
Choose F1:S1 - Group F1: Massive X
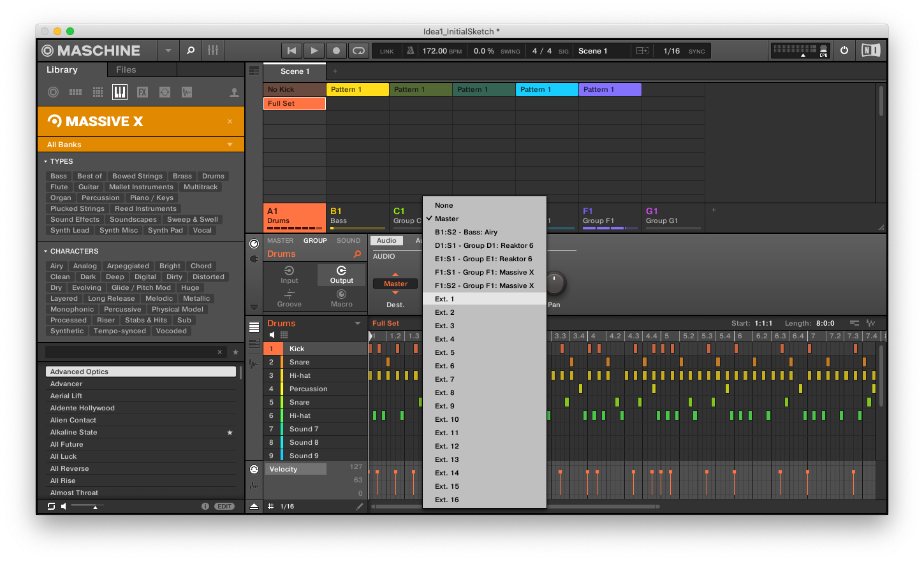coord(485,272)
